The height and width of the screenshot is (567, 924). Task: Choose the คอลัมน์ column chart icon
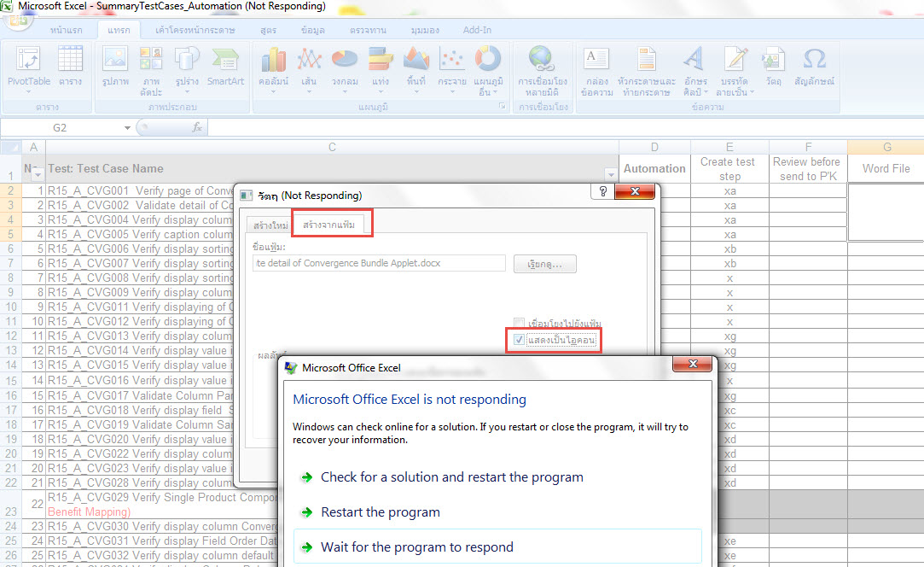[x=273, y=60]
